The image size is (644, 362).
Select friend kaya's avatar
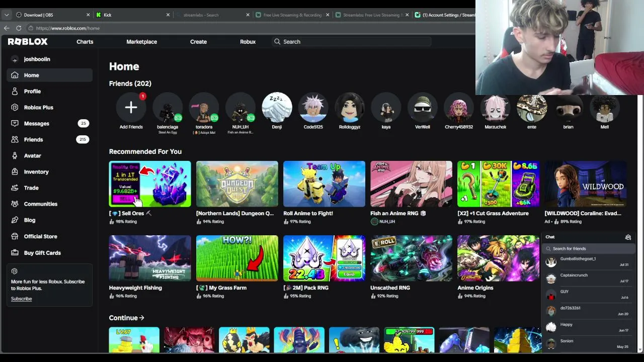click(386, 107)
